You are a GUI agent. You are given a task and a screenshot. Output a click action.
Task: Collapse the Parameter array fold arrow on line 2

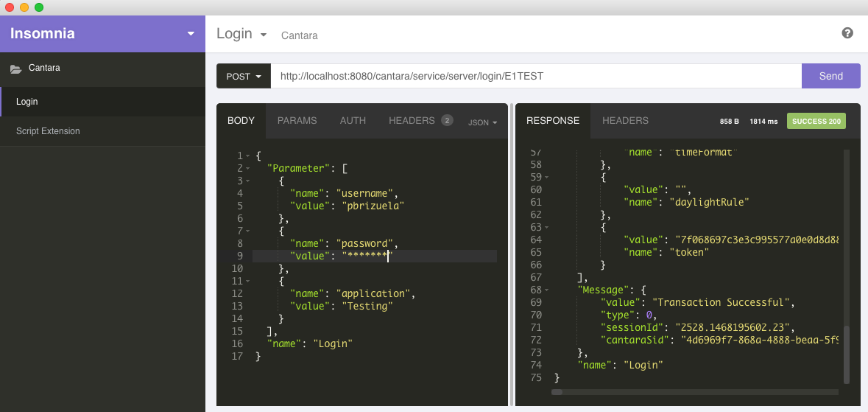click(248, 169)
